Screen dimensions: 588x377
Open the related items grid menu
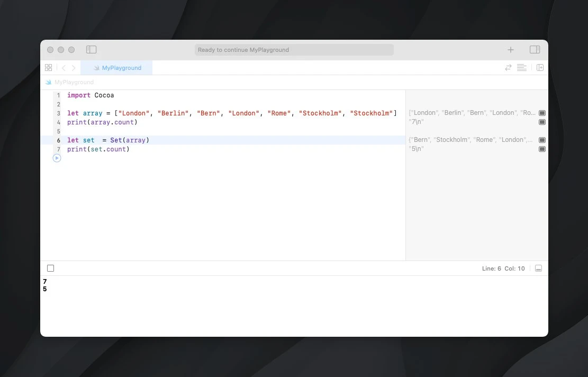[48, 68]
